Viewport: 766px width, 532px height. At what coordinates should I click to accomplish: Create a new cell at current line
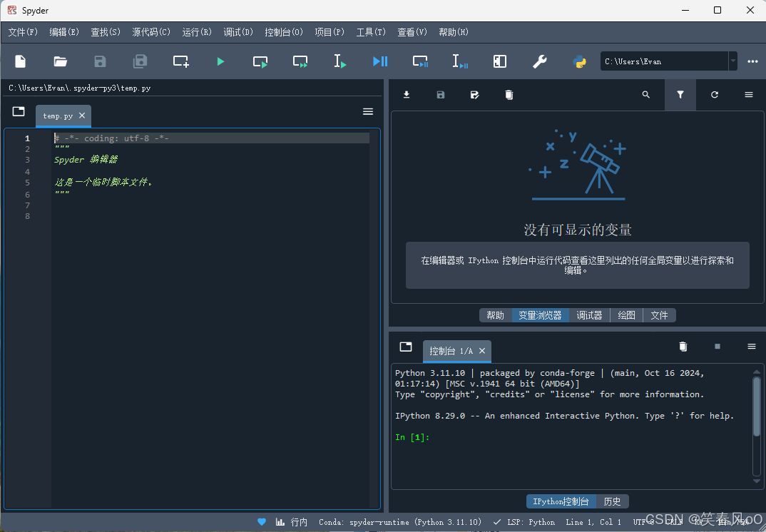point(180,61)
